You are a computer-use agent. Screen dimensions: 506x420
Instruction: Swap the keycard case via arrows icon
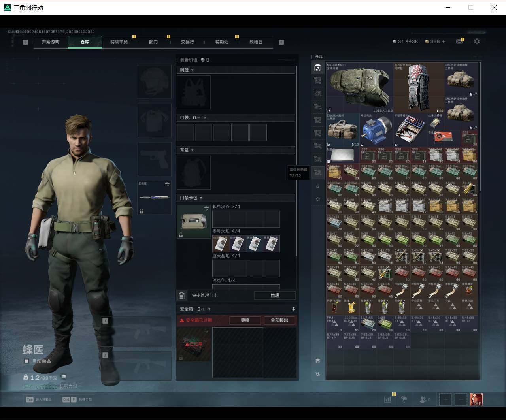206,208
